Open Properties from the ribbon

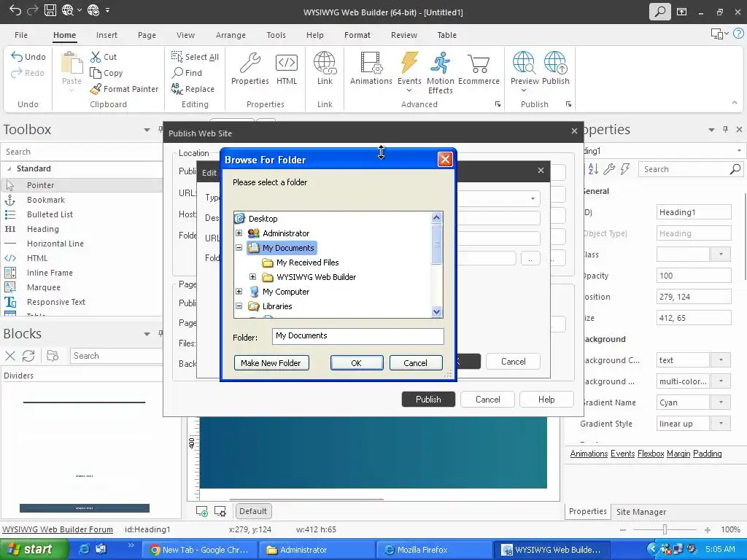coord(250,69)
